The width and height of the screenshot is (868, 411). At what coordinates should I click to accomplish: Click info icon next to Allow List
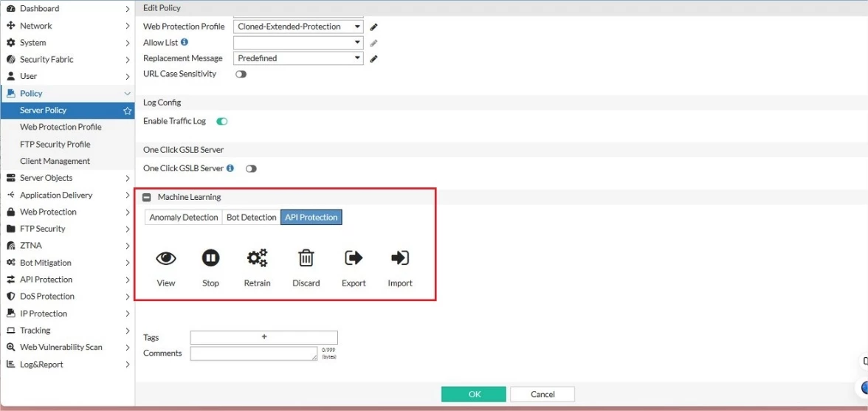[x=185, y=42]
